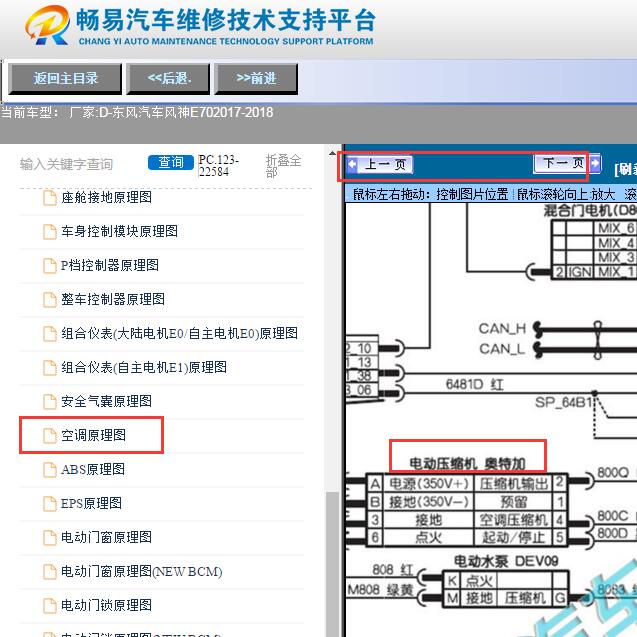Screen dimensions: 637x637
Task: Open 组合仪表(自主电机E1)原理图
Action: (144, 368)
